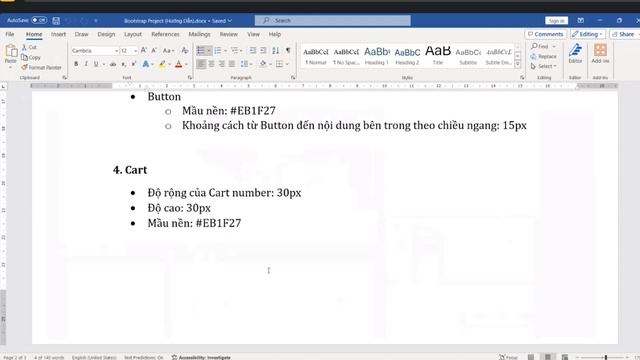Click the Find button

[540, 47]
